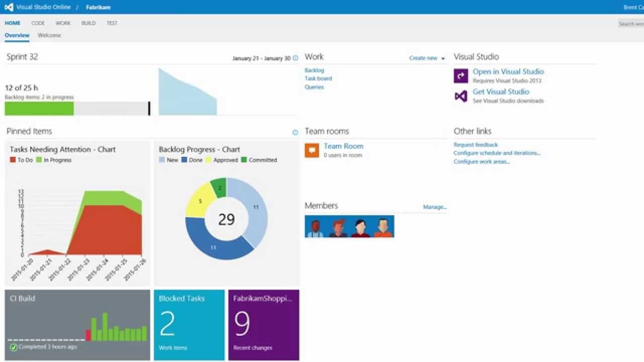Viewport: 644px width, 362px height.
Task: Click Configure work areas link
Action: (482, 162)
